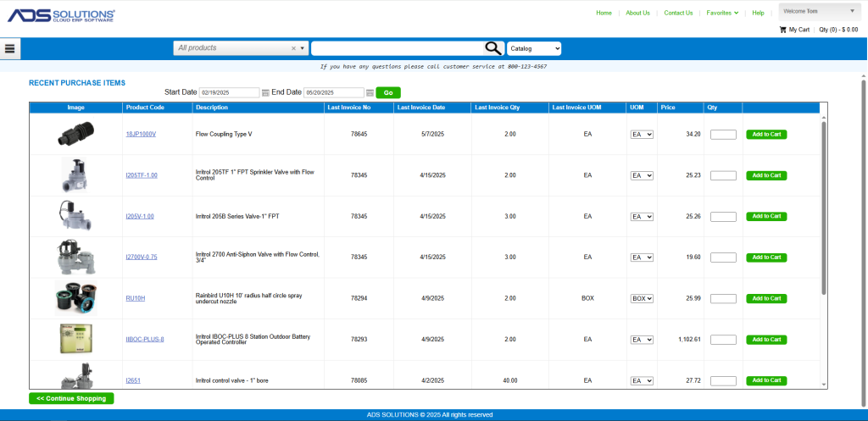Click the purchase table's vertical scrollbar
Image resolution: width=868 pixels, height=421 pixels.
tap(824, 208)
